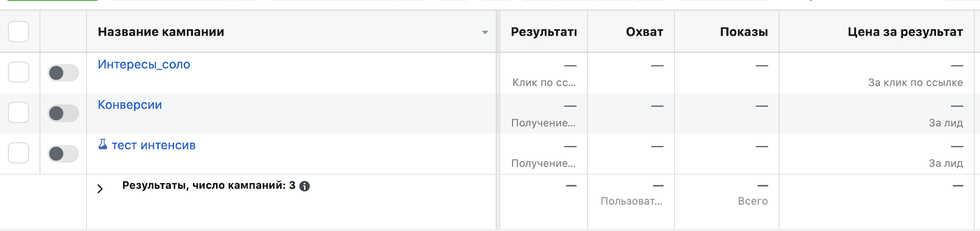Select all campaigns with header checkbox
This screenshot has height=231, width=980.
[x=18, y=31]
